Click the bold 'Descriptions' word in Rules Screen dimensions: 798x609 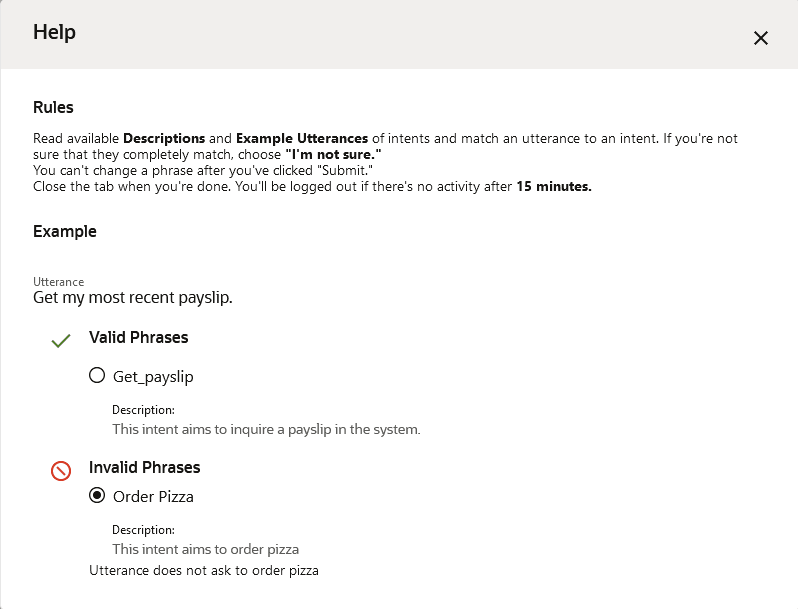pos(164,138)
